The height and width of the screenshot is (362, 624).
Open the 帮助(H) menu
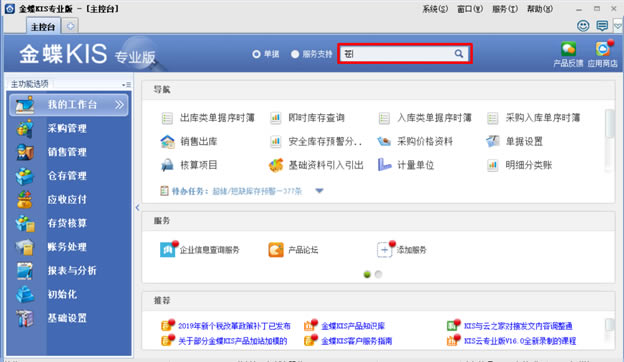click(x=540, y=9)
